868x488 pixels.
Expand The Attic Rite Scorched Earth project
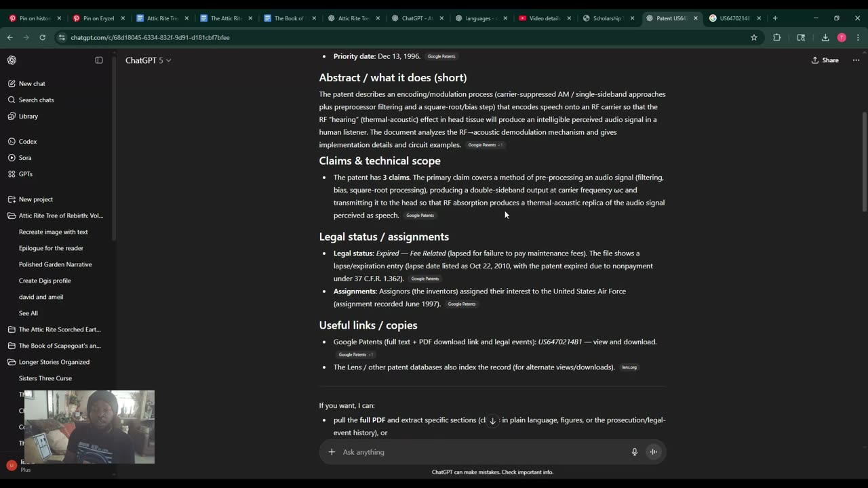[56, 329]
